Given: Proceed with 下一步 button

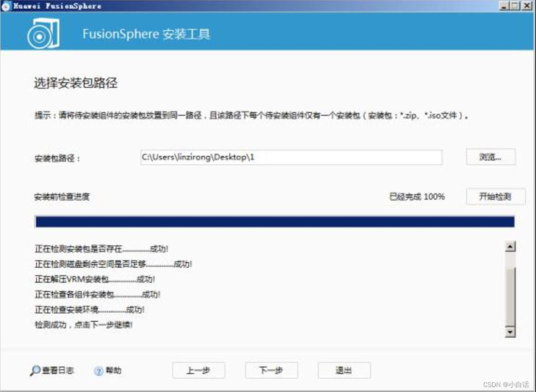Looking at the screenshot, I should tap(271, 370).
